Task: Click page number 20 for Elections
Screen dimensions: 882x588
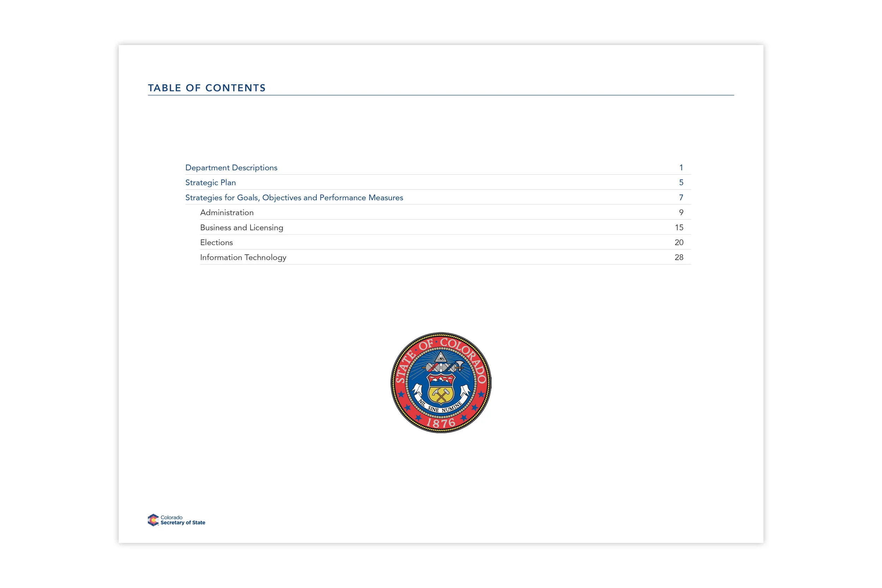Action: click(679, 243)
